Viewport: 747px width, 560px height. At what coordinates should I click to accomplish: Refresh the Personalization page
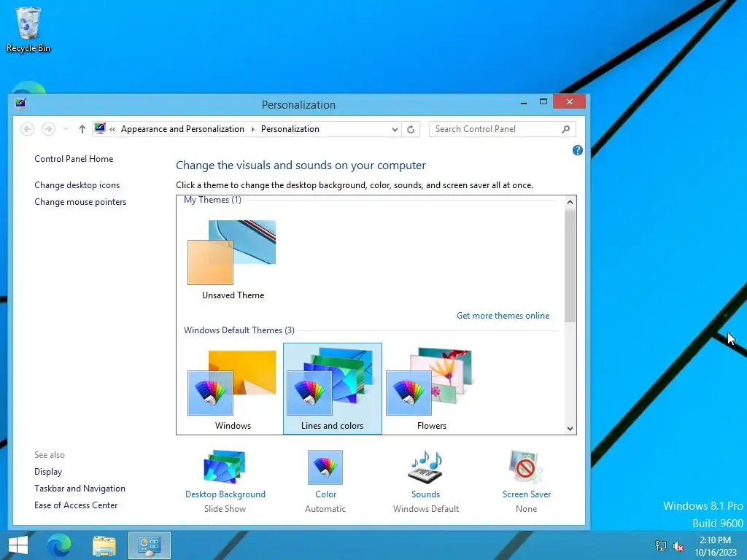411,129
